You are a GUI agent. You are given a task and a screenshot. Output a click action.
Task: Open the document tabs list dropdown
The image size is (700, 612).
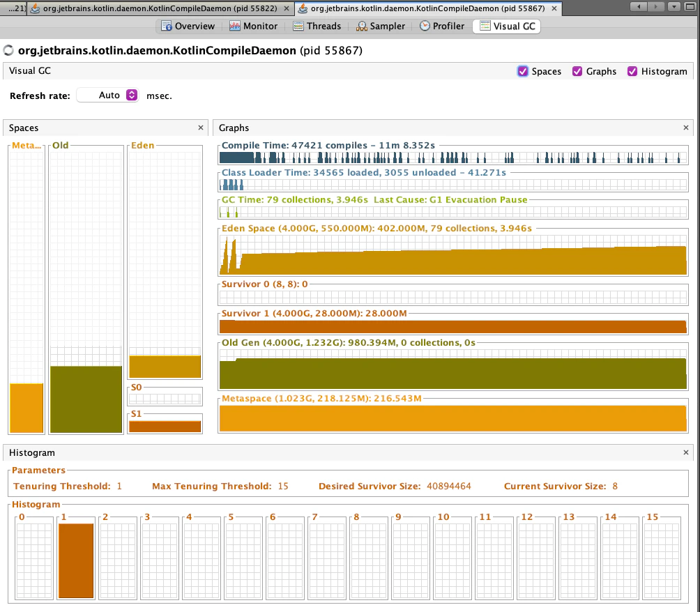click(x=674, y=7)
